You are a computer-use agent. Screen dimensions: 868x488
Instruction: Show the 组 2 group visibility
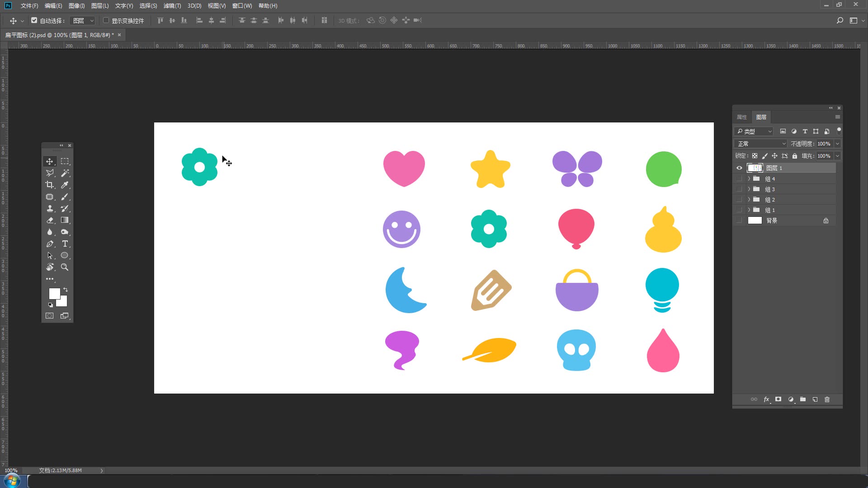coord(739,200)
